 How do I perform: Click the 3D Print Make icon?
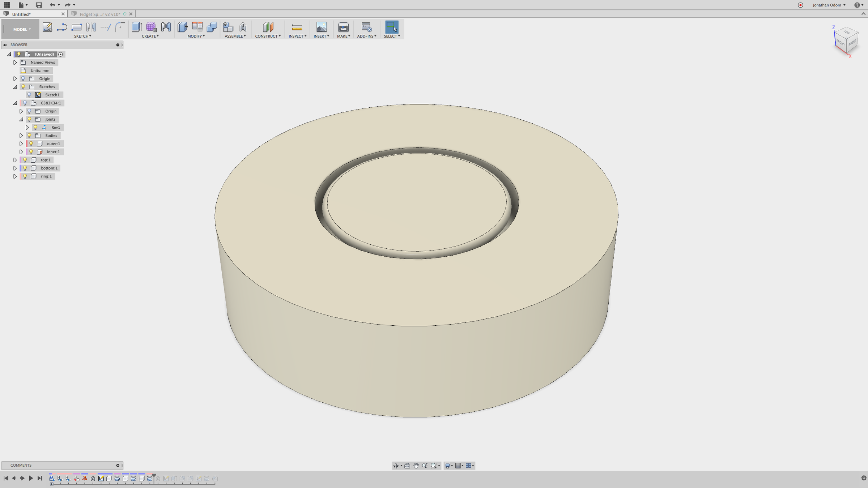tap(343, 27)
